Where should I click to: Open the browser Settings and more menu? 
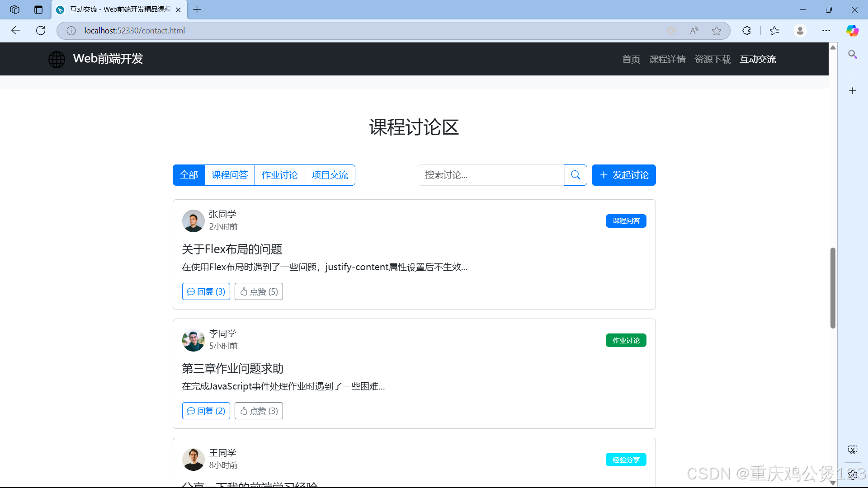pos(827,30)
